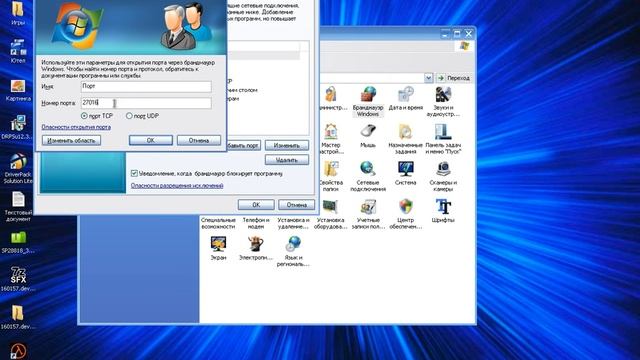Open Свойства папки icon
Screen dimensions: 640x360
point(330,176)
